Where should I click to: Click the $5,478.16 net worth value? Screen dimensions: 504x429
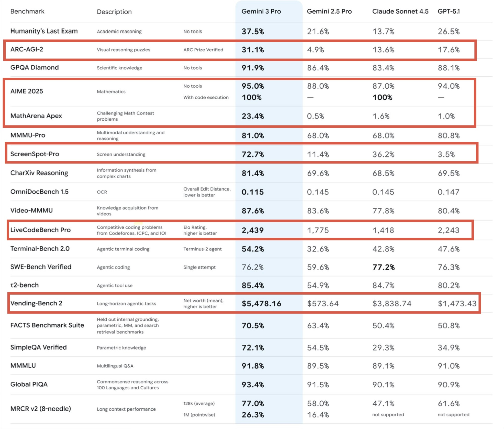[x=261, y=304]
